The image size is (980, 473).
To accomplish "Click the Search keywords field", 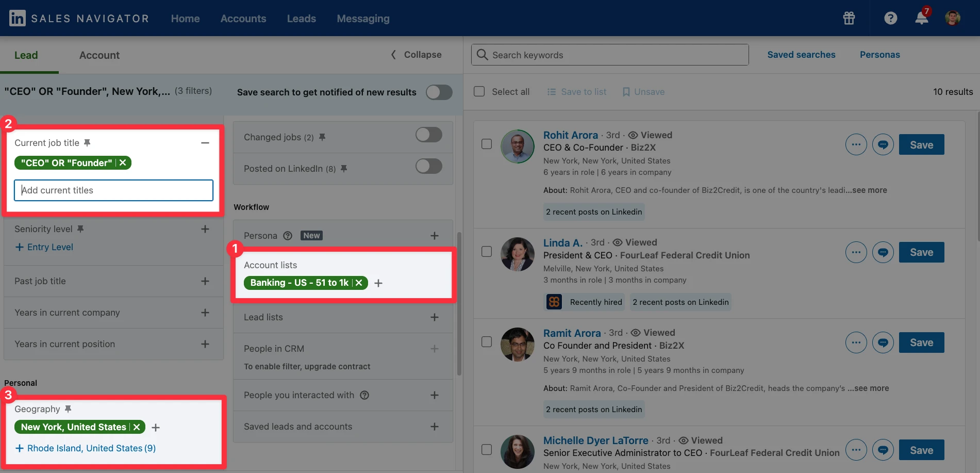I will click(610, 55).
